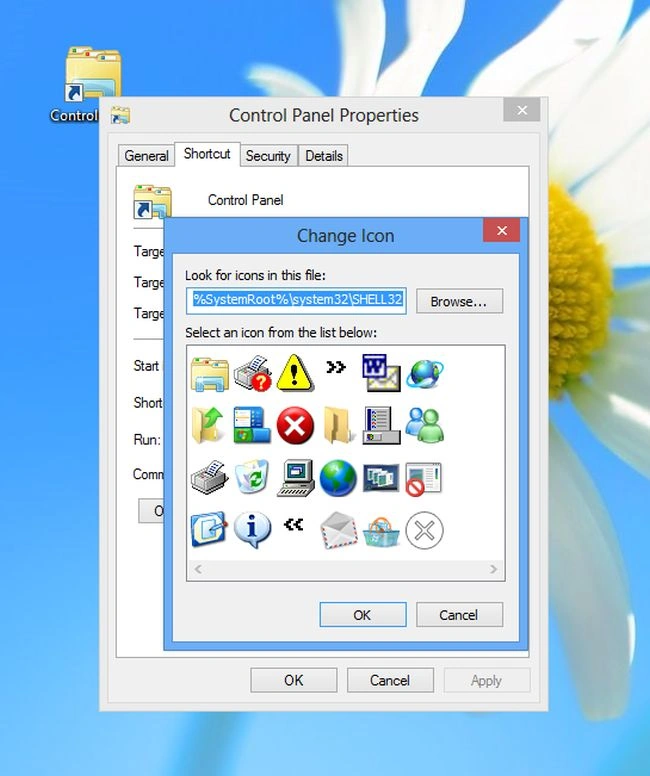Screen dimensions: 650x776
Task: Pick the printer with question mark icon
Action: tap(252, 374)
